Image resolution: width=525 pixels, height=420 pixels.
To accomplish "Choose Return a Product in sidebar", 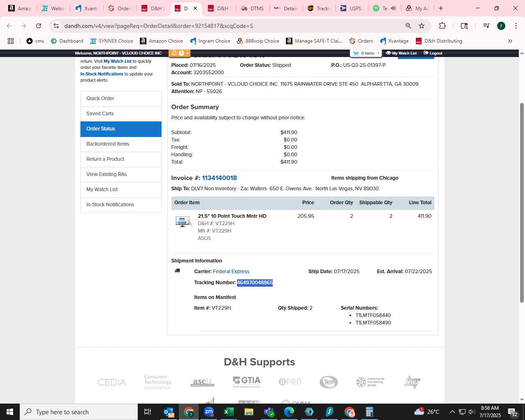I will (x=121, y=159).
